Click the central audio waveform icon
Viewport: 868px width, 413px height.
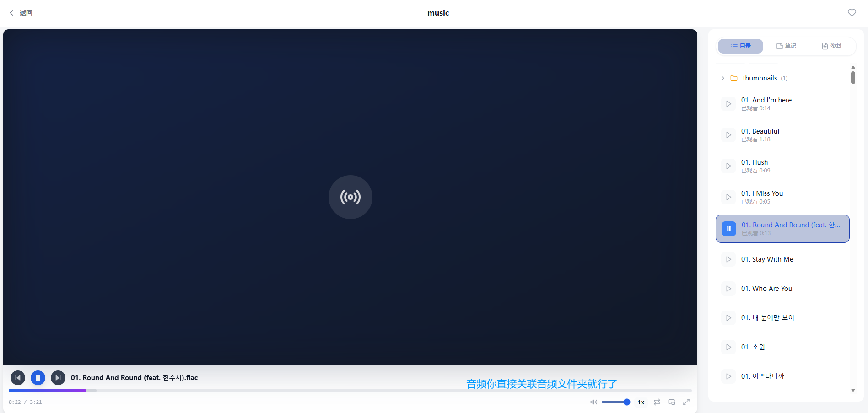tap(350, 197)
